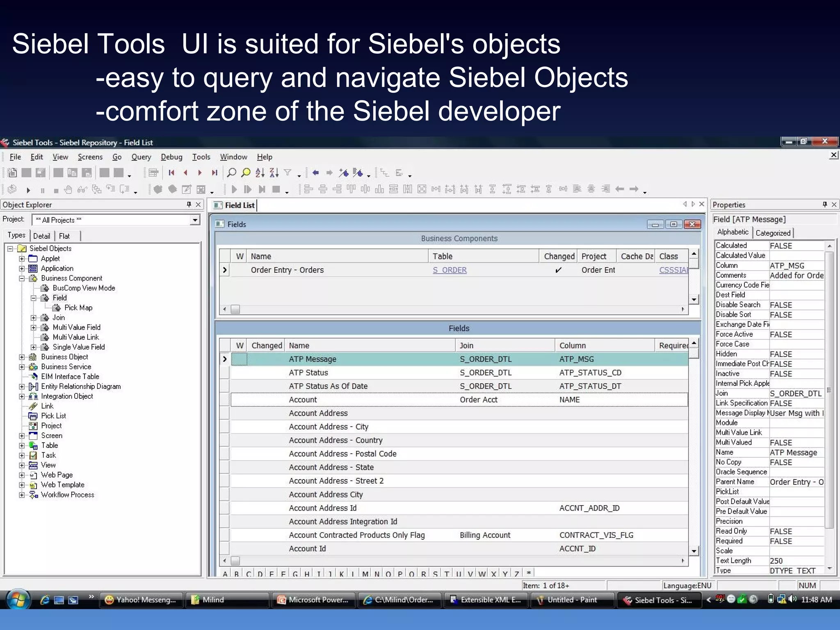This screenshot has height=630, width=840.
Task: Switch to the Detail tab
Action: [x=41, y=236]
